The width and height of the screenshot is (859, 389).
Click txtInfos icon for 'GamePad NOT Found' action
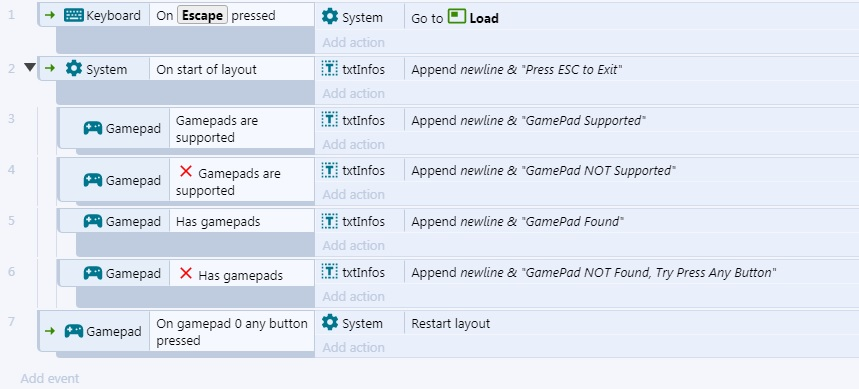coord(329,272)
